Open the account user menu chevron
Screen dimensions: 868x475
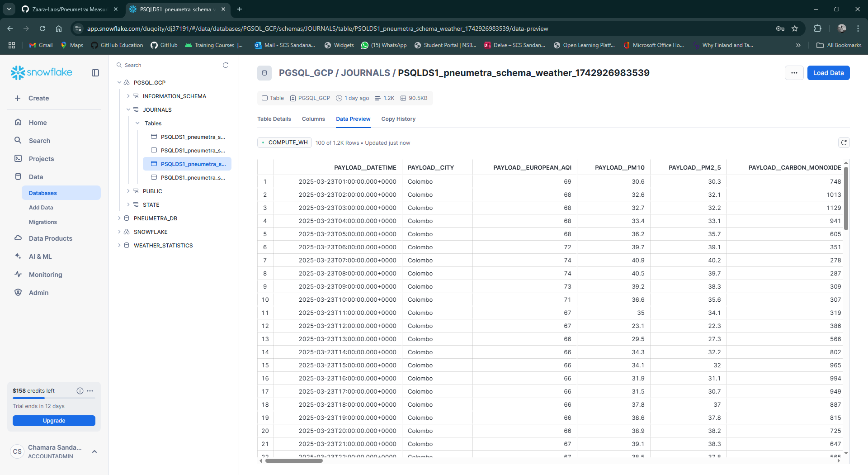[94, 451]
